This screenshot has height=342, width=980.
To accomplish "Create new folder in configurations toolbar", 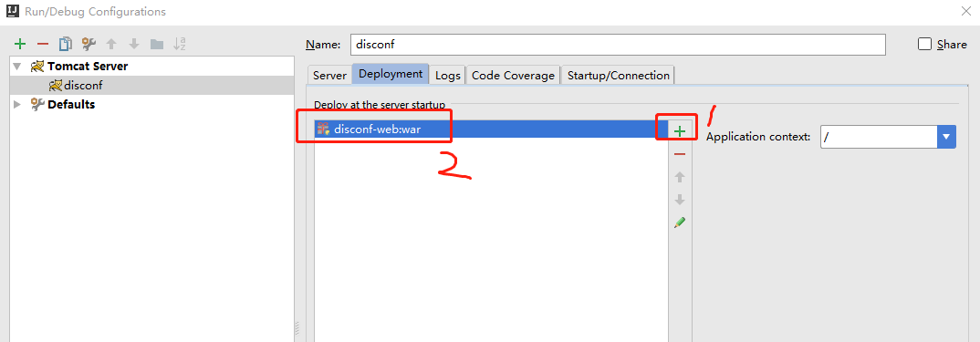I will point(157,44).
